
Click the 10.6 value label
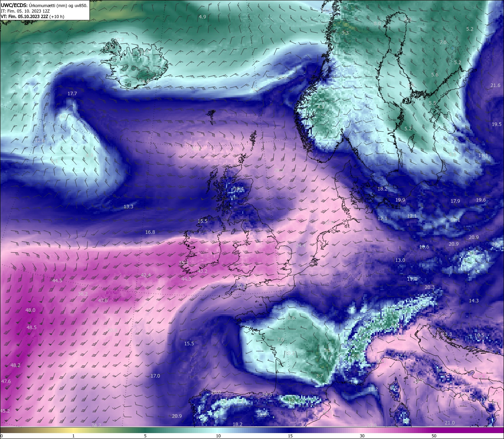point(424,247)
